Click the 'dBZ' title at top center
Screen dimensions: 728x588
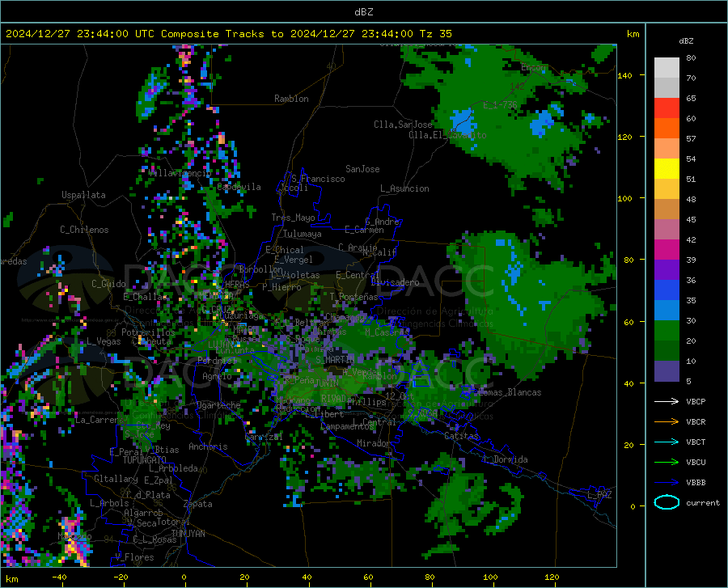tap(363, 12)
